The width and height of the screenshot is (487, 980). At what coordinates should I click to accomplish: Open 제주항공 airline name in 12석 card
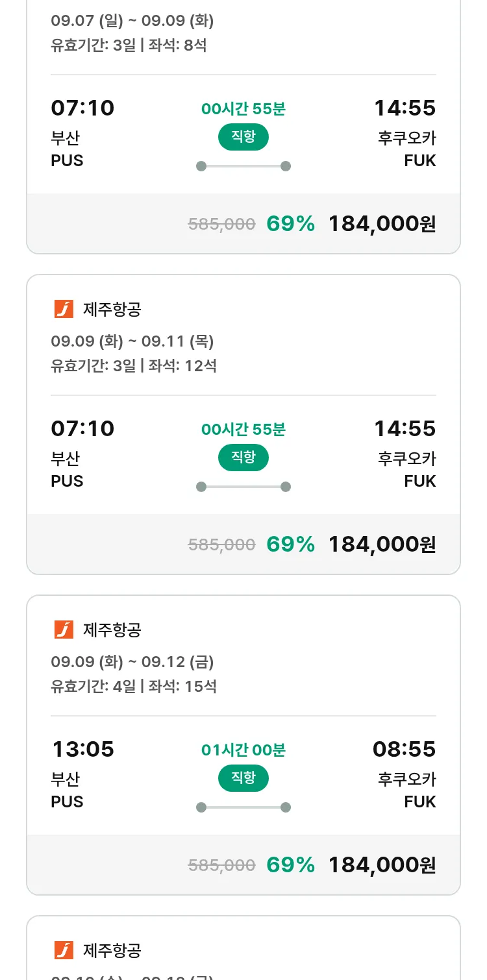click(x=112, y=310)
